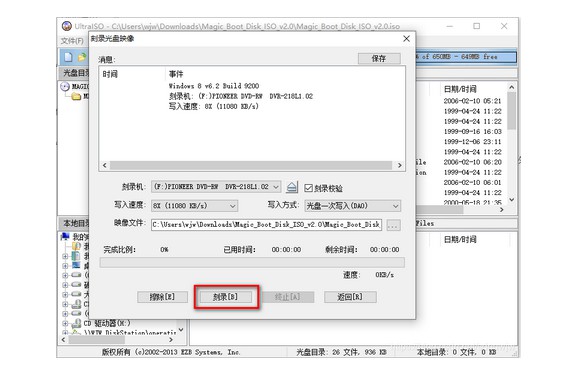Viewport: 567px width, 379px height.
Task: Open the 刻录机 drive dropdown
Action: [x=216, y=187]
